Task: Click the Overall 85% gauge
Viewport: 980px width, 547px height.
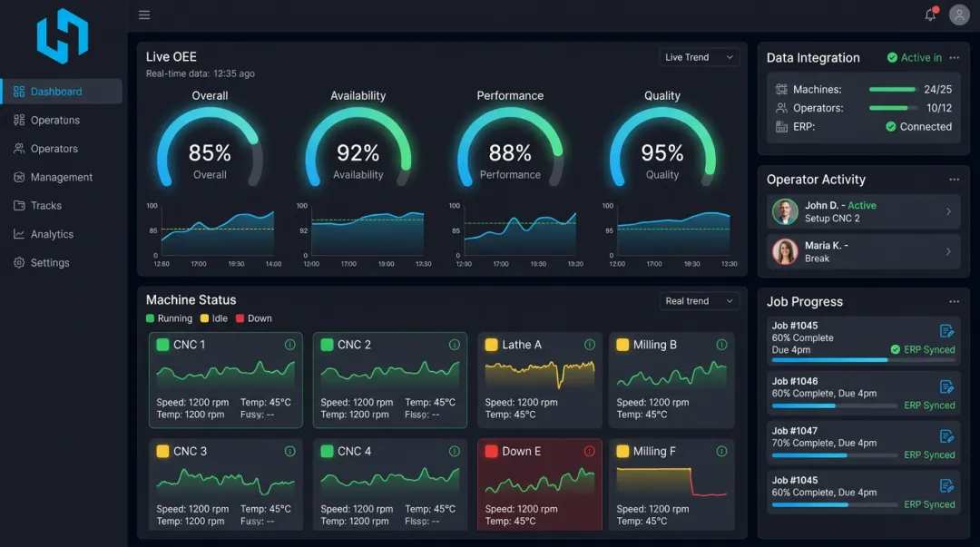Action: coord(210,148)
